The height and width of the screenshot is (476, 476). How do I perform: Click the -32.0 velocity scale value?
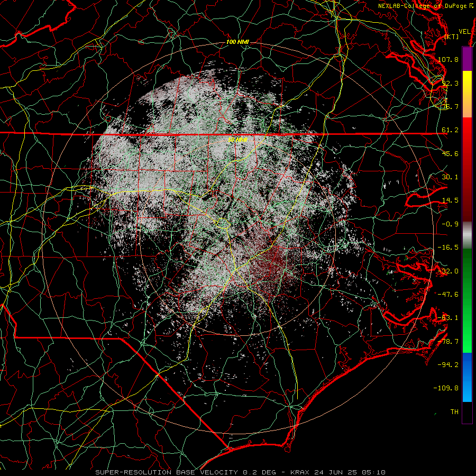pyautogui.click(x=448, y=271)
